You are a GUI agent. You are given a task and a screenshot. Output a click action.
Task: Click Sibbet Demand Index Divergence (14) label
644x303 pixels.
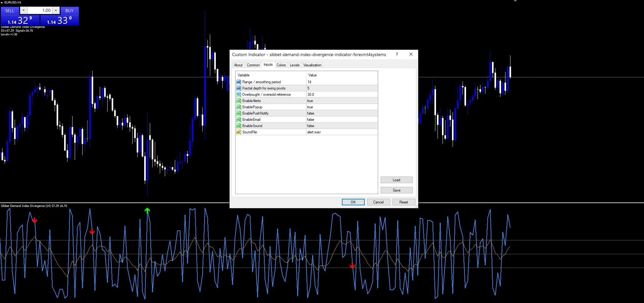pos(34,206)
